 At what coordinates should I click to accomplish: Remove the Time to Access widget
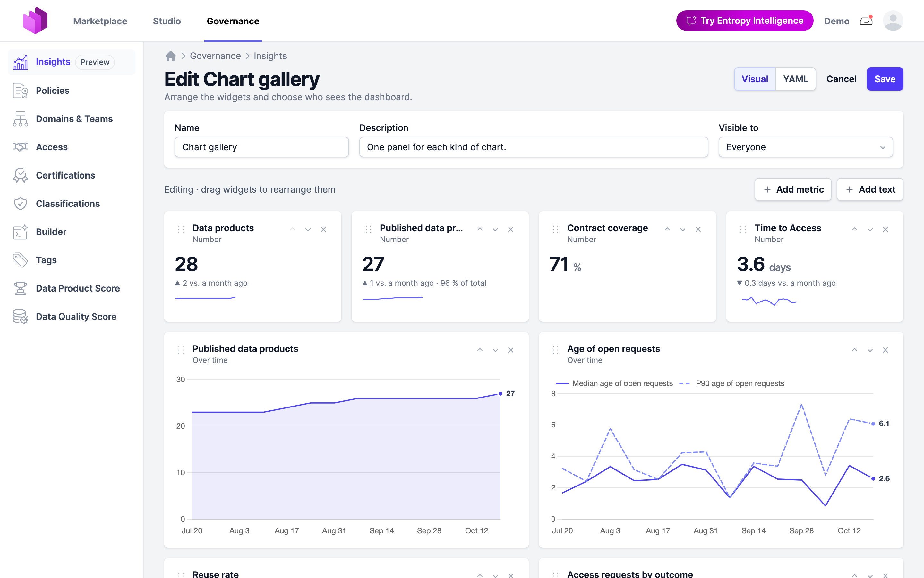886,229
